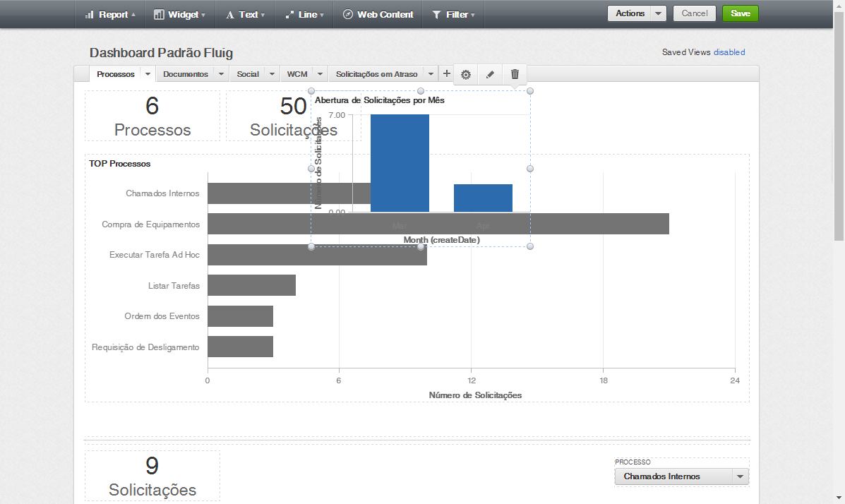Expand the Actions dropdown arrow
Viewport: 845px width, 504px height.
click(659, 13)
